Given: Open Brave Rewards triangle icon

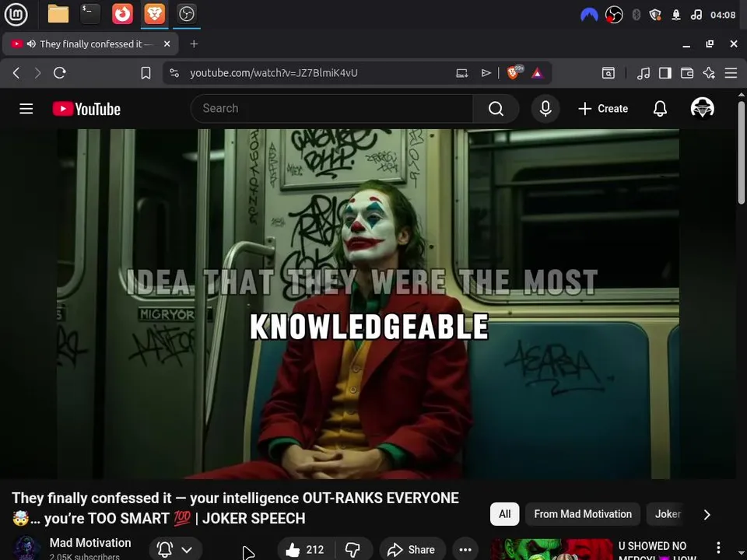Looking at the screenshot, I should (538, 73).
